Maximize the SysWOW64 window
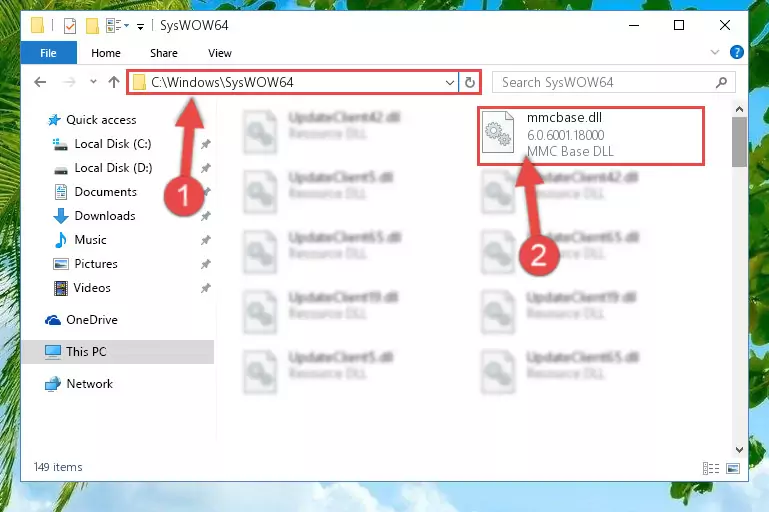The height and width of the screenshot is (512, 769). pos(679,25)
